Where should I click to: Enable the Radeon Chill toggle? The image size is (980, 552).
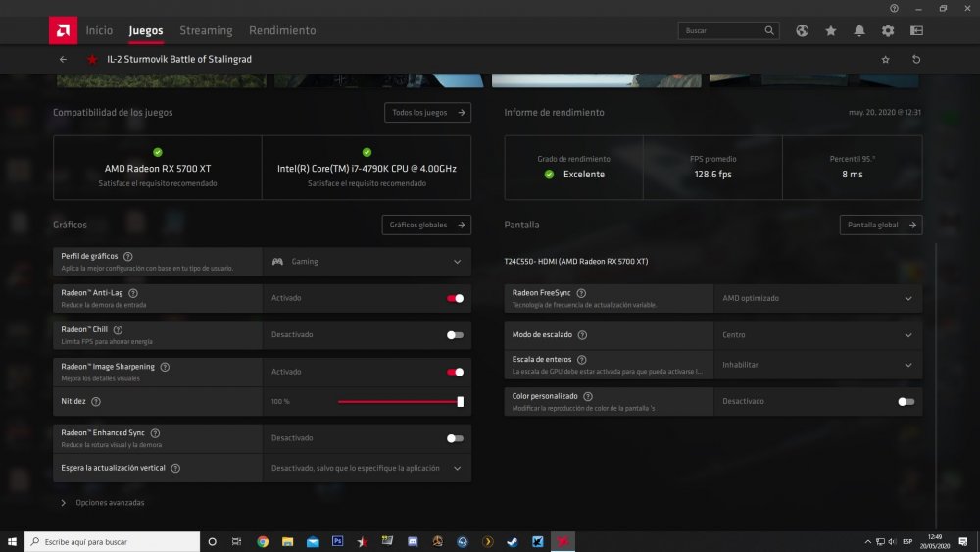click(455, 335)
